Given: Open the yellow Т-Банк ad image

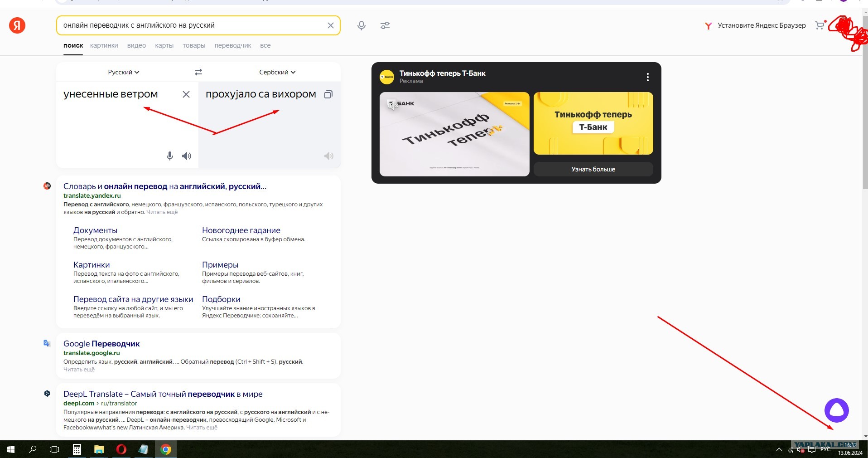Looking at the screenshot, I should tap(593, 123).
